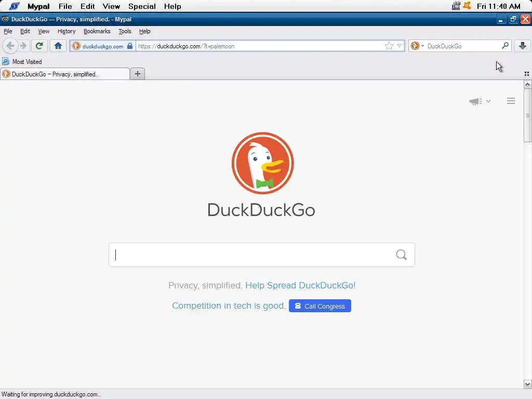
Task: Open the browser View menu
Action: (44, 31)
